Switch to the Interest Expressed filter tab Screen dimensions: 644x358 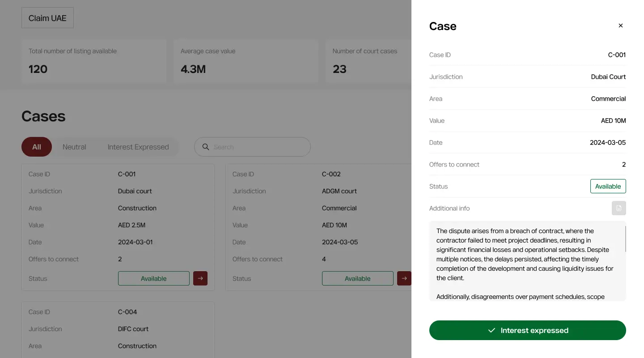(x=138, y=147)
